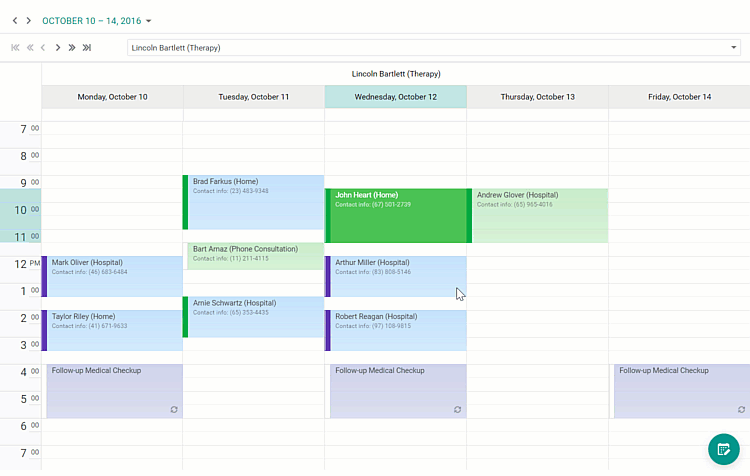Select the Wednesday, October 12 day header
Image resolution: width=750 pixels, height=476 pixels.
(x=395, y=97)
